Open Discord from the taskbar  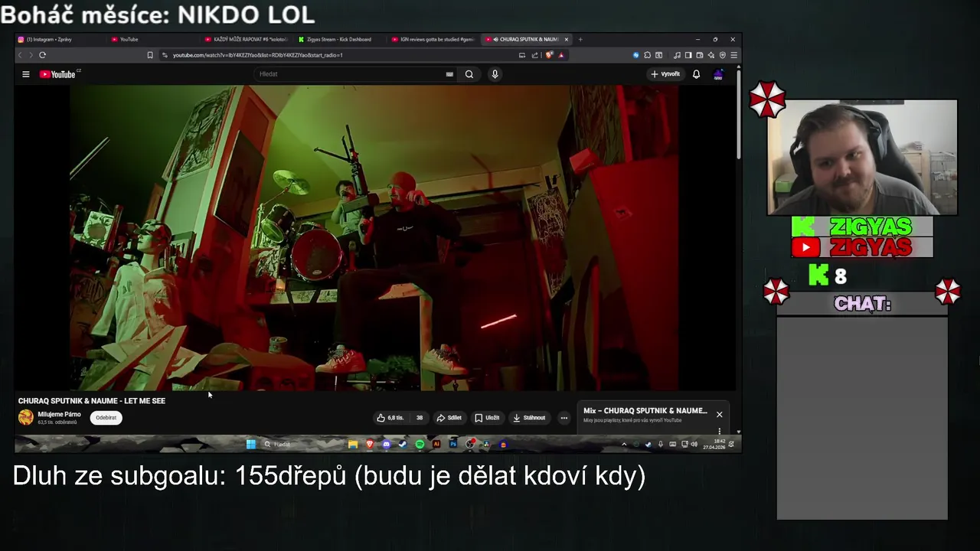click(x=386, y=444)
